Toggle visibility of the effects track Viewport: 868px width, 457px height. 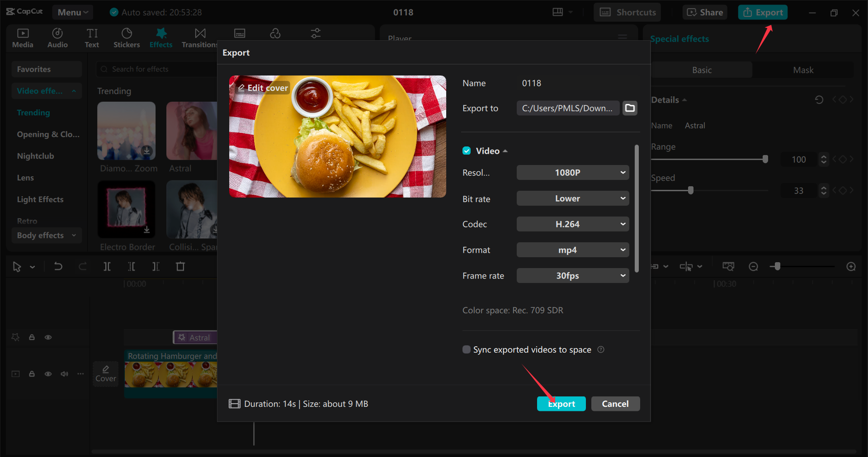click(x=48, y=337)
